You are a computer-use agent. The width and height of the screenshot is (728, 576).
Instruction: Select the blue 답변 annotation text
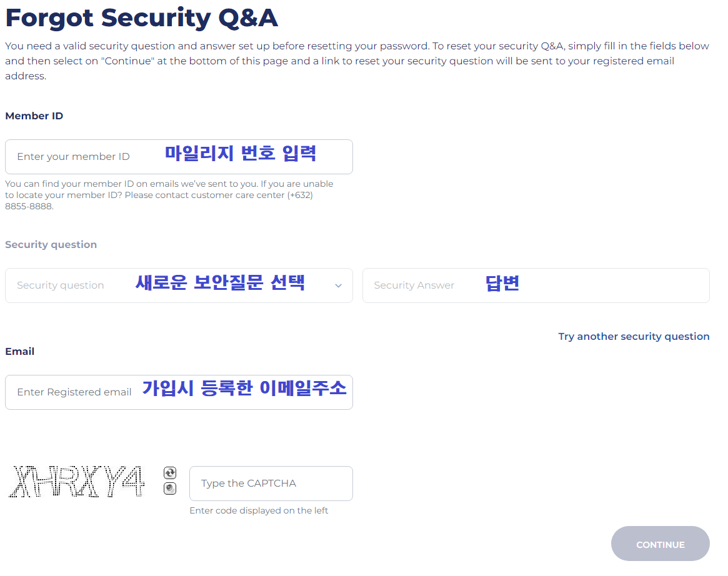(x=502, y=282)
